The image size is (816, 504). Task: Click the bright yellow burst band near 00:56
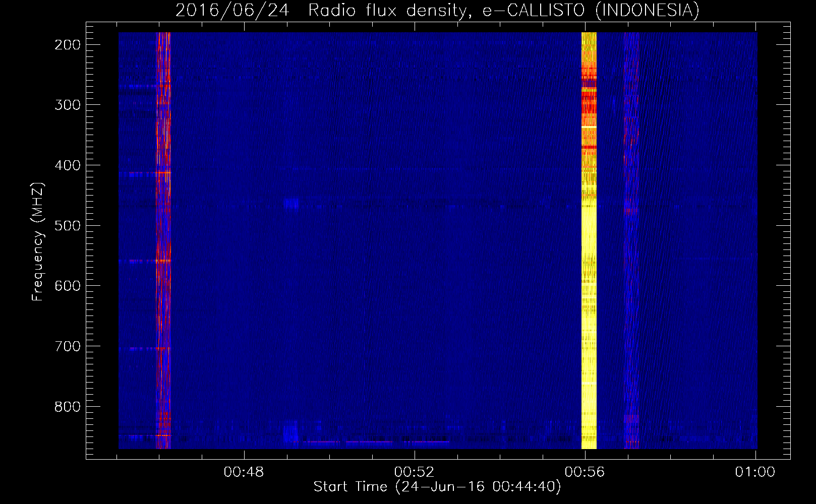pos(589,240)
